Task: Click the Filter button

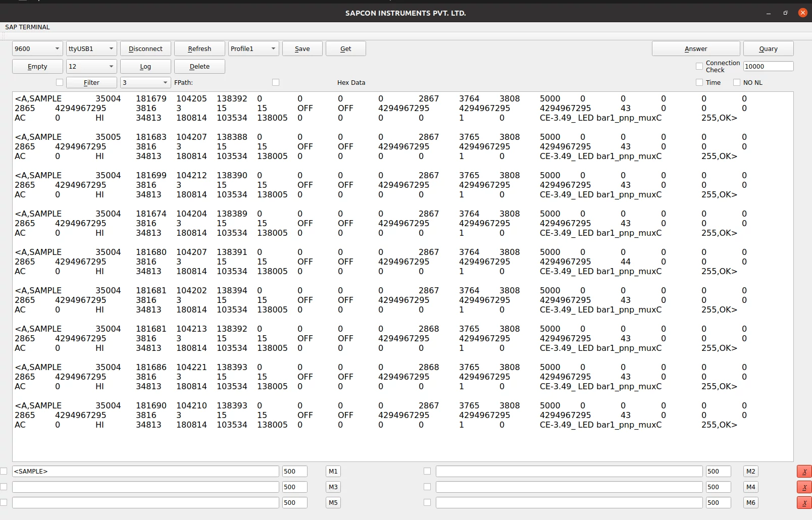Action: (x=91, y=82)
